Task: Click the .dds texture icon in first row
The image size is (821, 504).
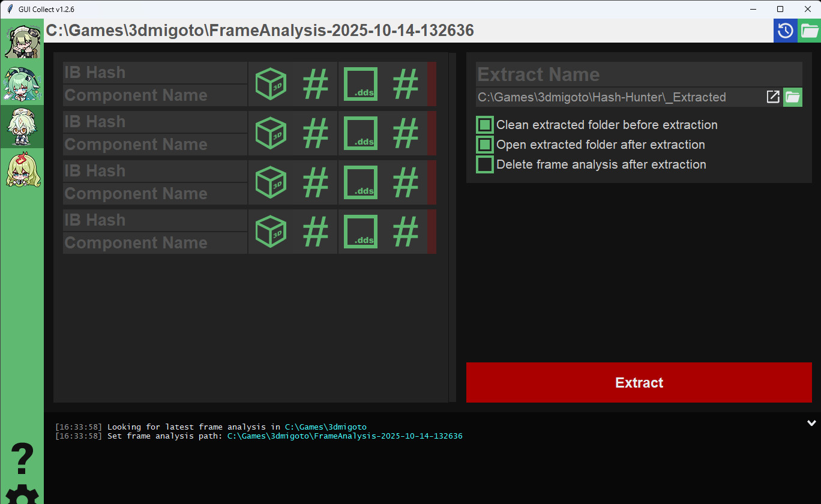Action: coord(361,84)
